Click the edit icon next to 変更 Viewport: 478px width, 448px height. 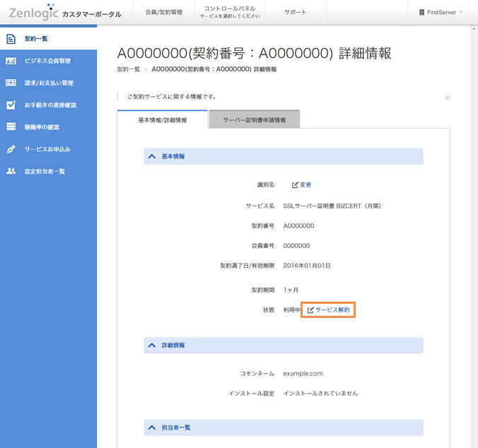(295, 185)
